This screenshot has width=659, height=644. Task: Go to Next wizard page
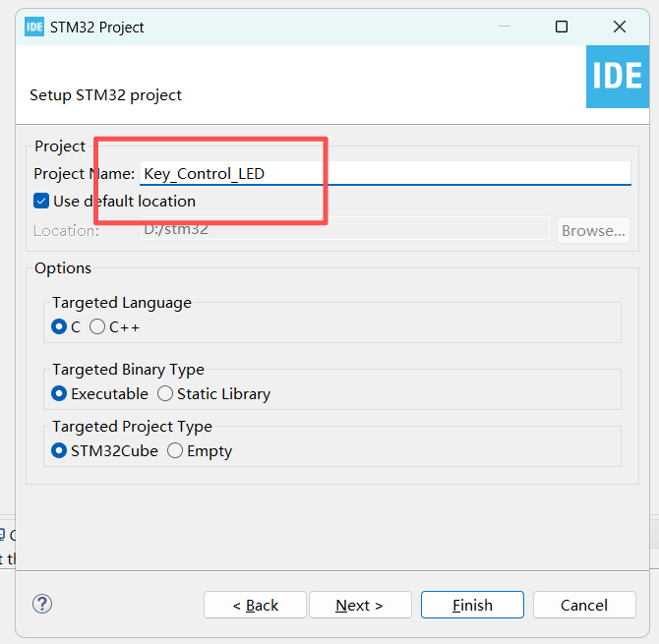coord(360,605)
